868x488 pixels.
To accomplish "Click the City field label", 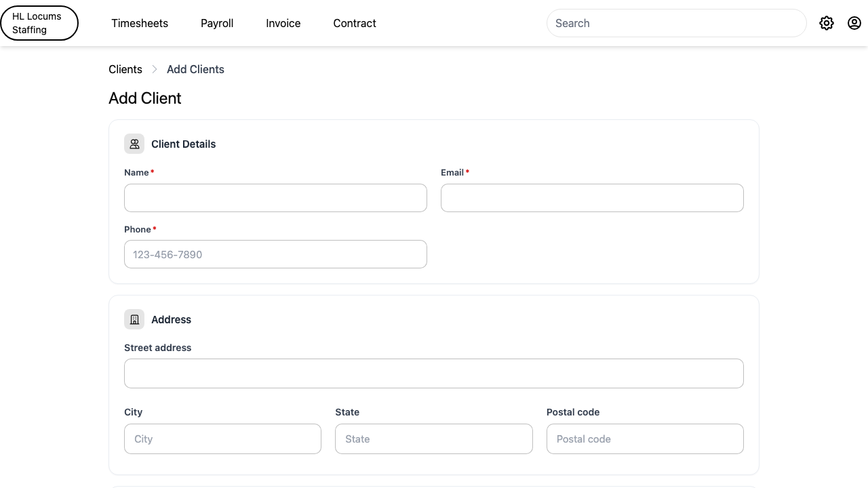I will tap(134, 412).
